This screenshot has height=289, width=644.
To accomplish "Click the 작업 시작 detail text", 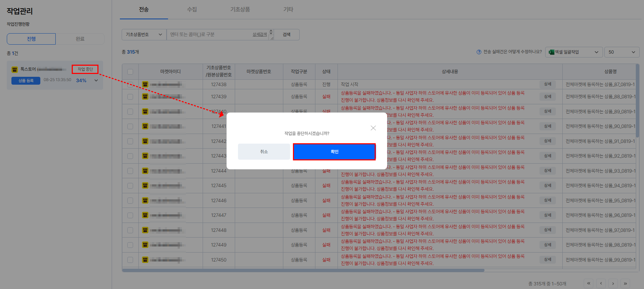I will tap(350, 84).
